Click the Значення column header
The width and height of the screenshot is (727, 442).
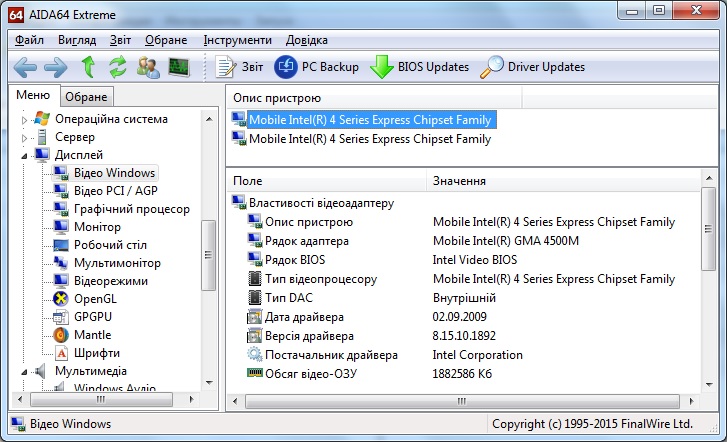point(563,181)
